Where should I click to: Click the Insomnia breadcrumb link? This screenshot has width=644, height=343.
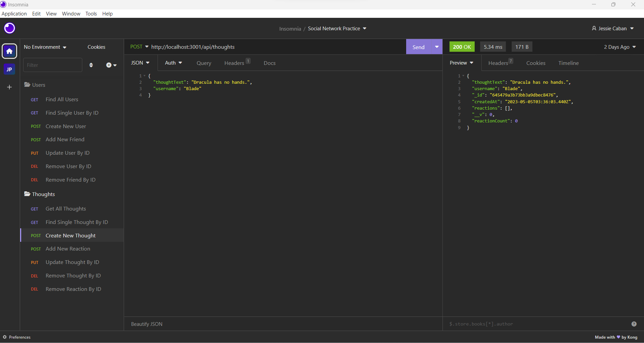290,29
